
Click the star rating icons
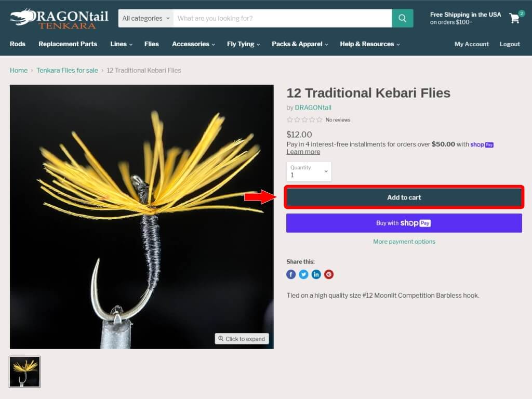point(304,120)
